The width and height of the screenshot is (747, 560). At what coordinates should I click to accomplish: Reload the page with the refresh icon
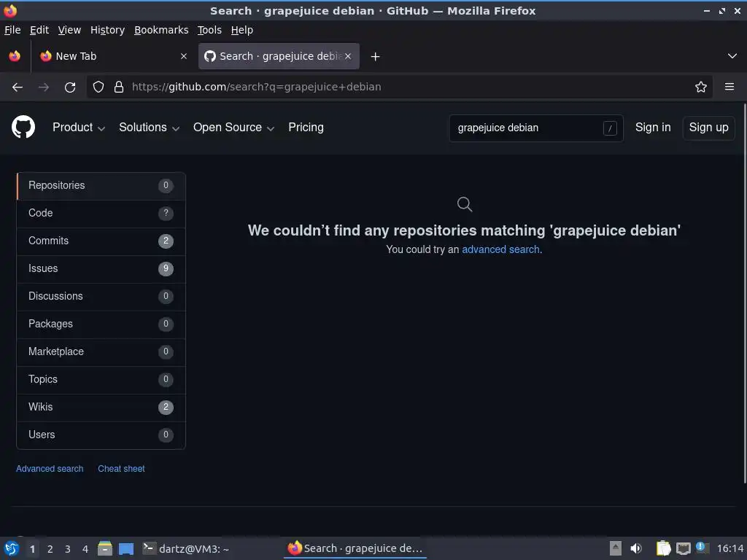(x=70, y=87)
